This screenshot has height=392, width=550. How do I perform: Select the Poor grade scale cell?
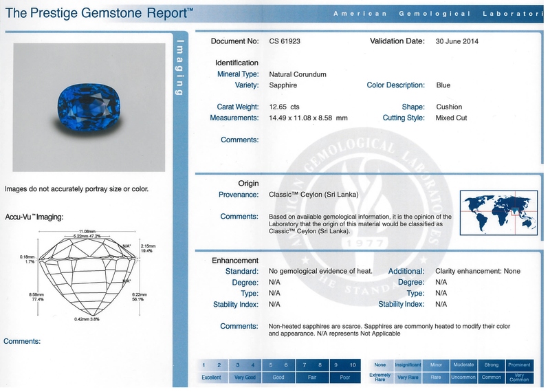[x=343, y=377]
